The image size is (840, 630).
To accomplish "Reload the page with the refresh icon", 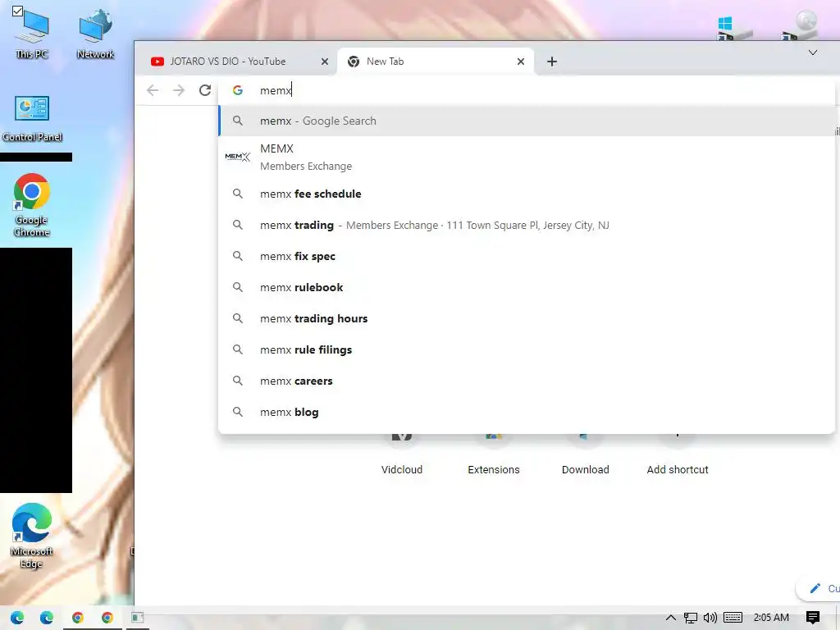I will pos(205,90).
